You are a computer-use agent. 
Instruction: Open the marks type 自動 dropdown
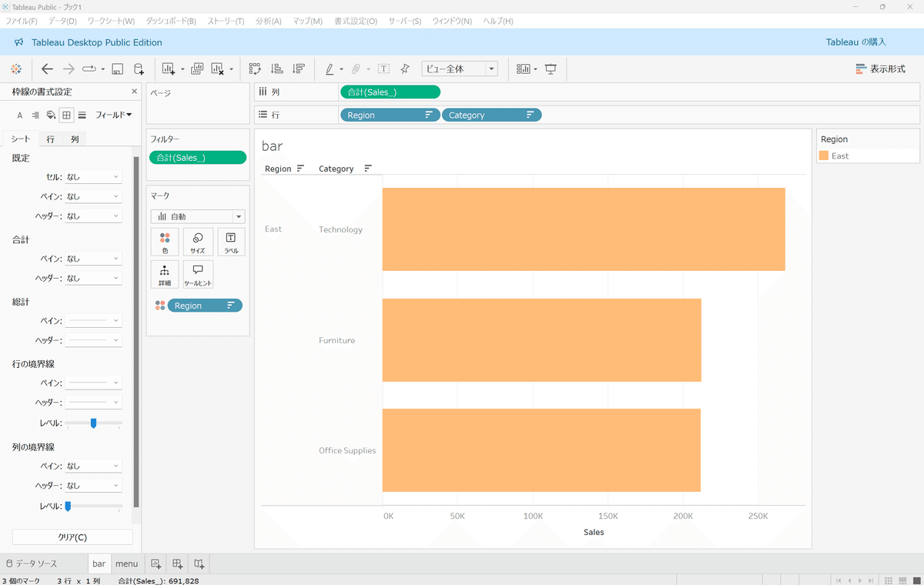tap(198, 217)
